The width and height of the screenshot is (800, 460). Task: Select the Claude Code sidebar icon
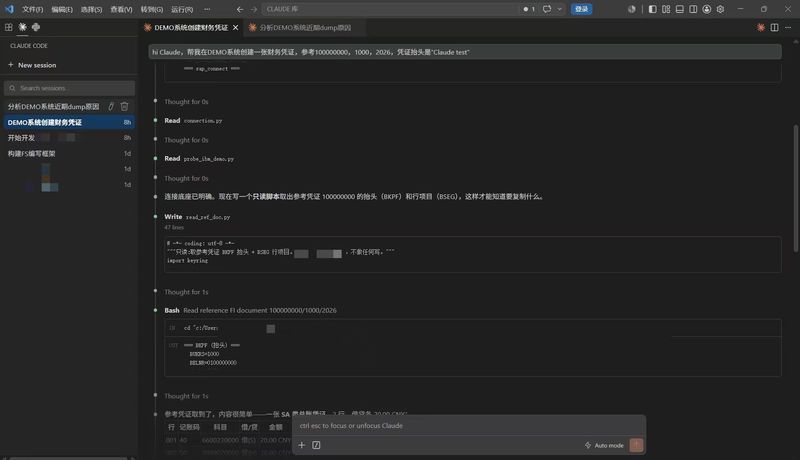click(x=22, y=27)
